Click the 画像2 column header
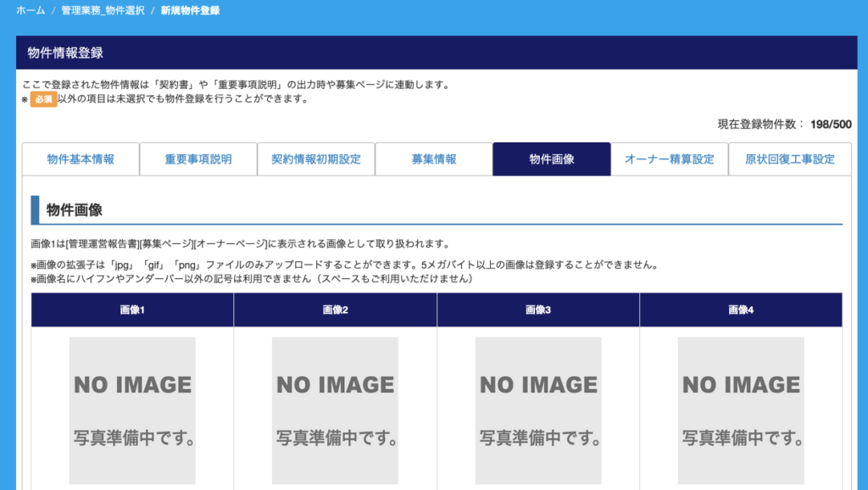Image resolution: width=868 pixels, height=490 pixels. pyautogui.click(x=336, y=310)
